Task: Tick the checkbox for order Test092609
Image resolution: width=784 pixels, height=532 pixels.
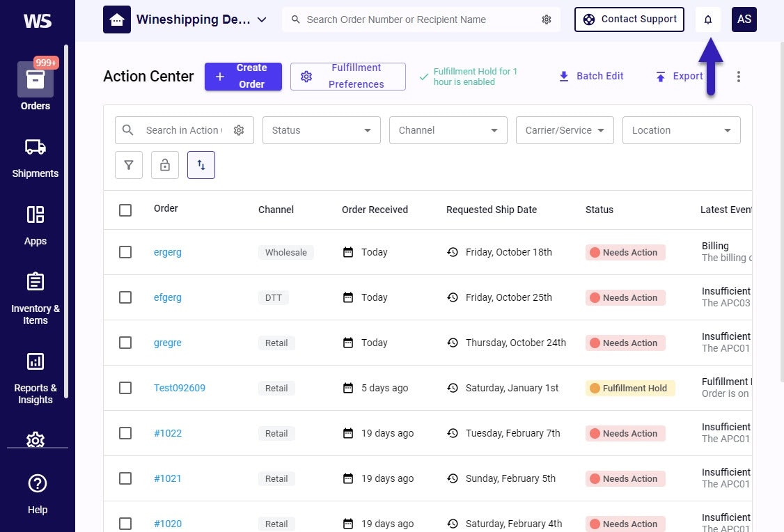Action: pos(125,388)
